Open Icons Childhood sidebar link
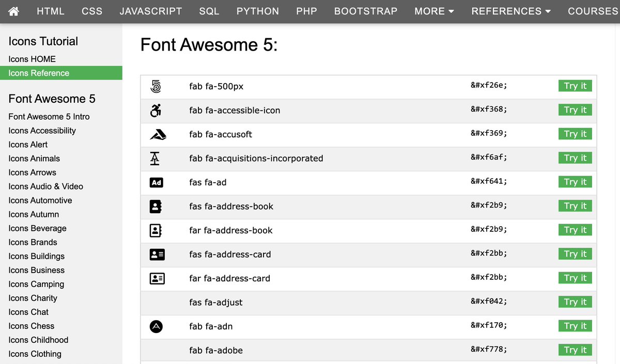 point(38,340)
